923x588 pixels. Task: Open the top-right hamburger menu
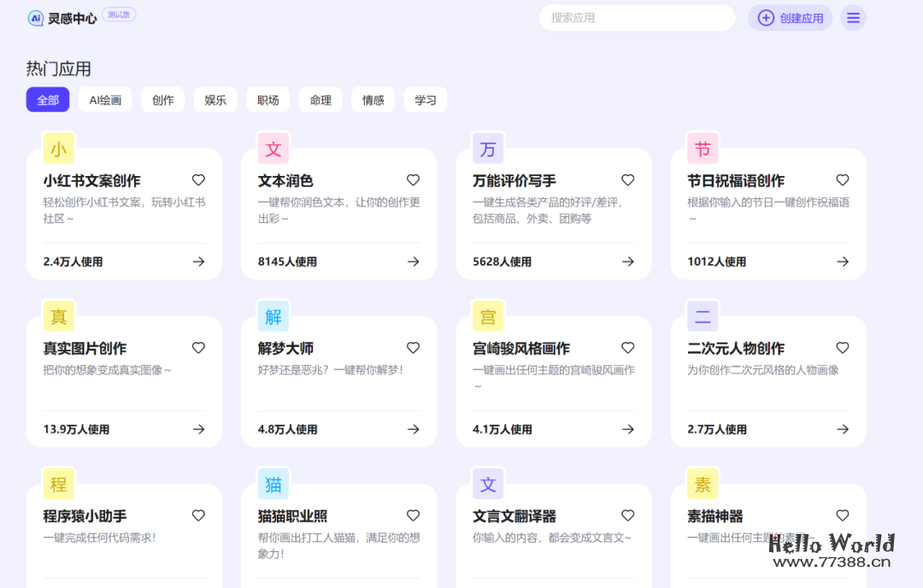pos(853,17)
